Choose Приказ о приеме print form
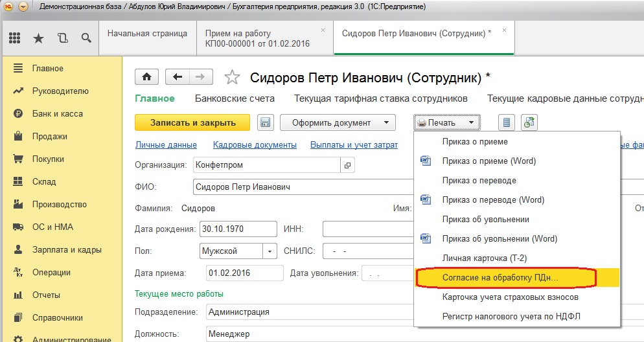Screen dimensions: 644x342 [x=516, y=142]
